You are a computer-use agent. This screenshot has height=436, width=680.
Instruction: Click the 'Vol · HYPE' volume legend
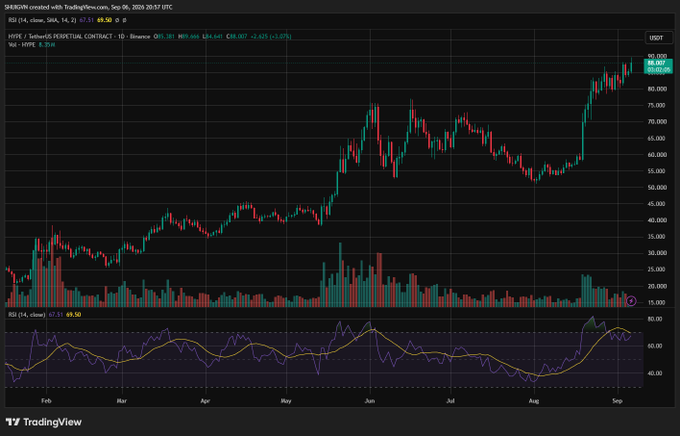(22, 45)
